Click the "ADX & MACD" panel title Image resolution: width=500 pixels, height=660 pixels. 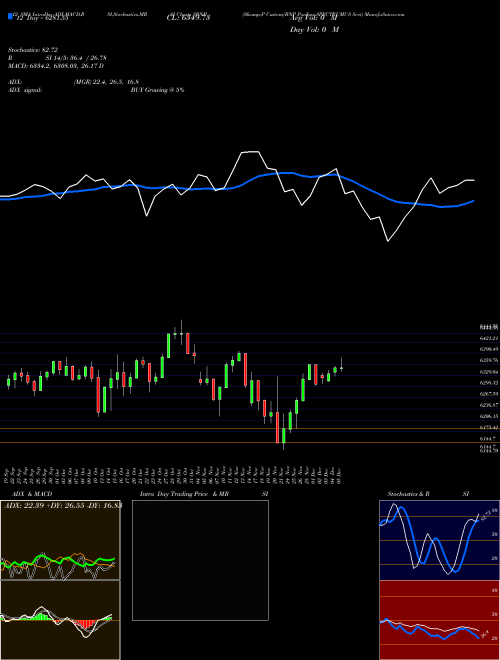pos(32,494)
